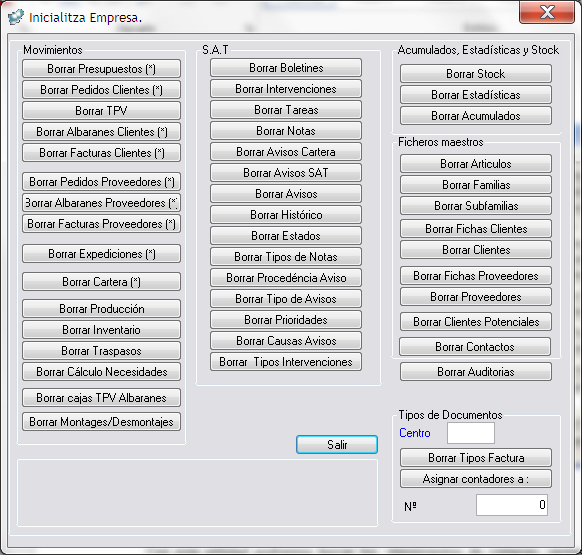
Task: Click the Nº counter number field
Action: point(512,505)
